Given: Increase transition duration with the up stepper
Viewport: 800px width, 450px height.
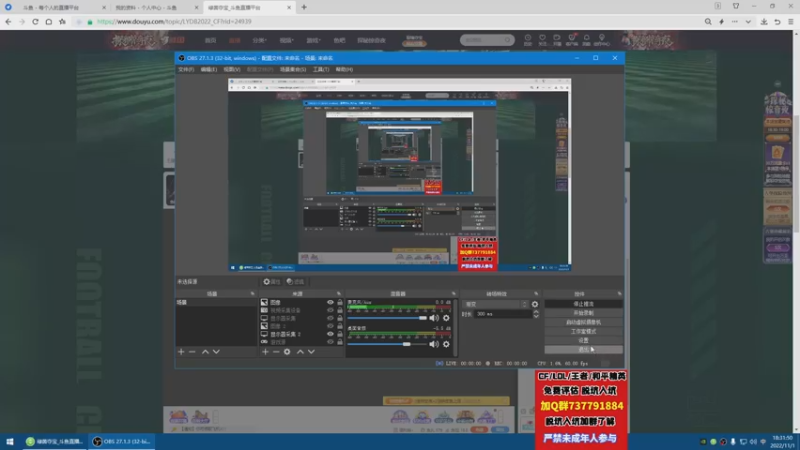Looking at the screenshot, I should pos(536,312).
